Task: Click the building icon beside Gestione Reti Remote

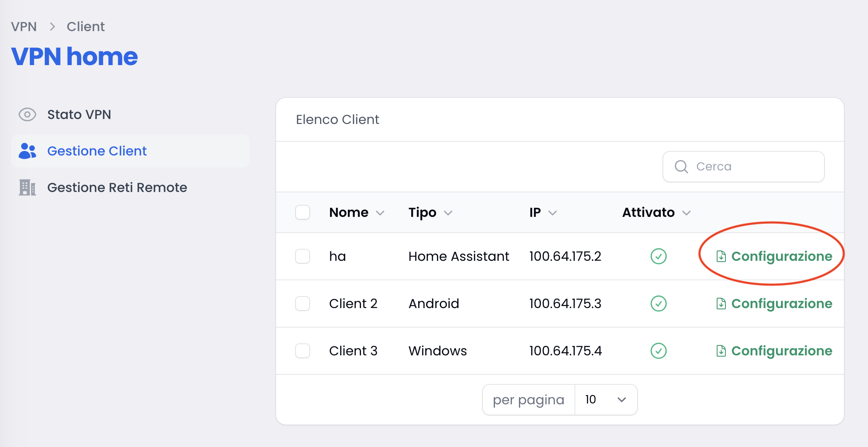Action: pos(27,187)
